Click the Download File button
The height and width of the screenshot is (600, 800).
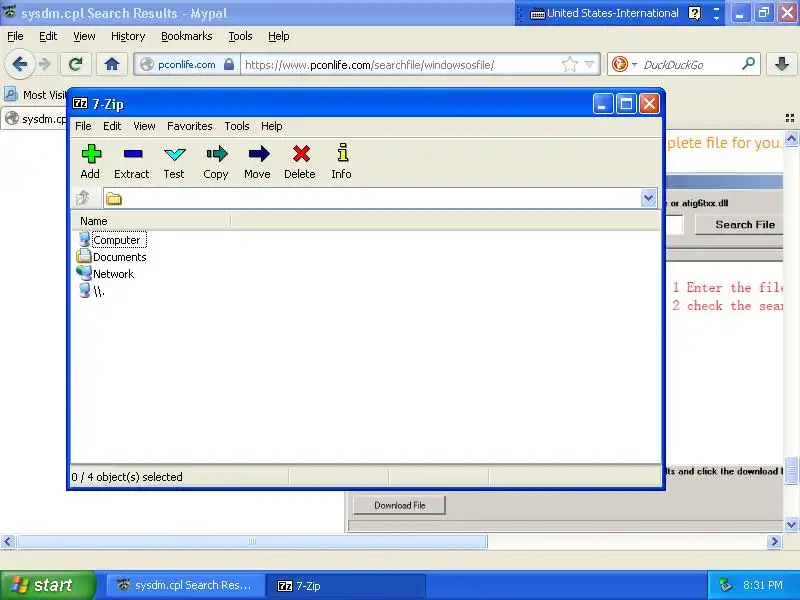coord(399,505)
